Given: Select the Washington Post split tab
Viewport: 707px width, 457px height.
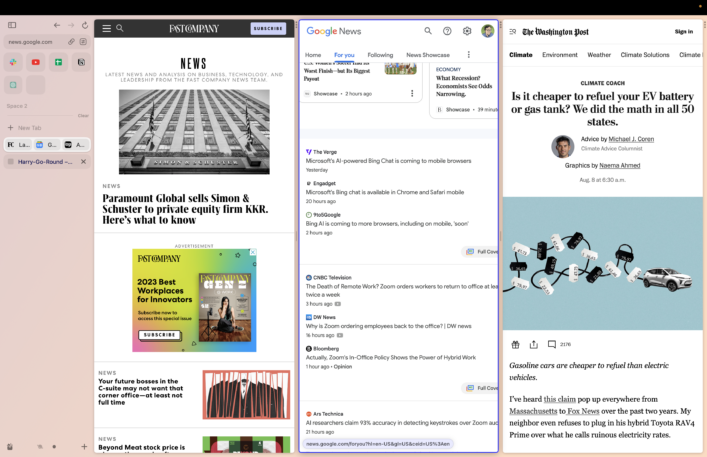Looking at the screenshot, I should click(x=75, y=145).
